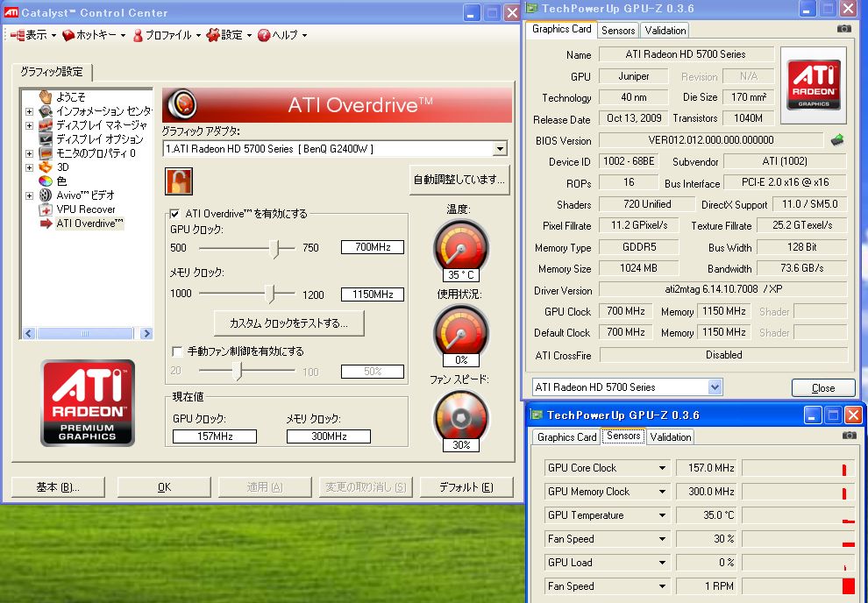Click the GPU クロック slider handle
Viewport: 868px width, 603px height.
click(x=274, y=248)
